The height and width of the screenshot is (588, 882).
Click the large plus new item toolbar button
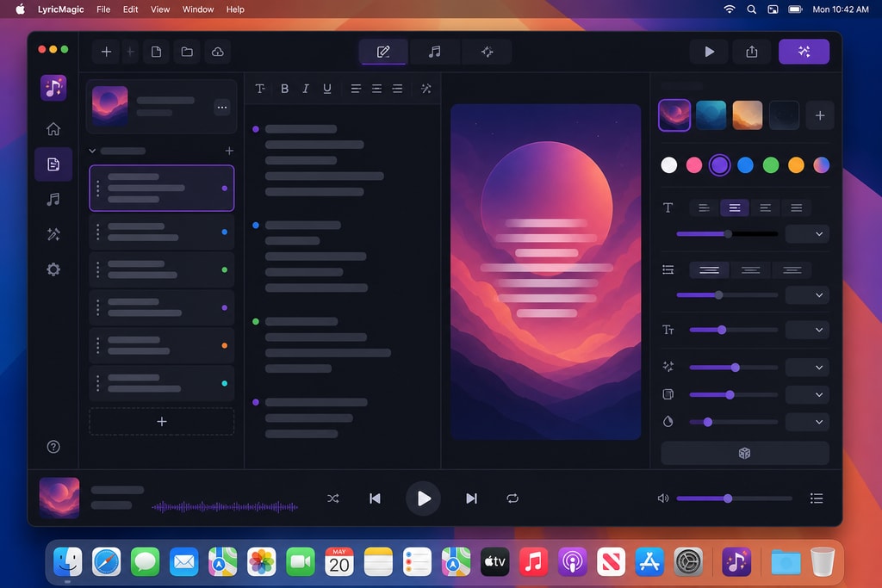coord(106,52)
